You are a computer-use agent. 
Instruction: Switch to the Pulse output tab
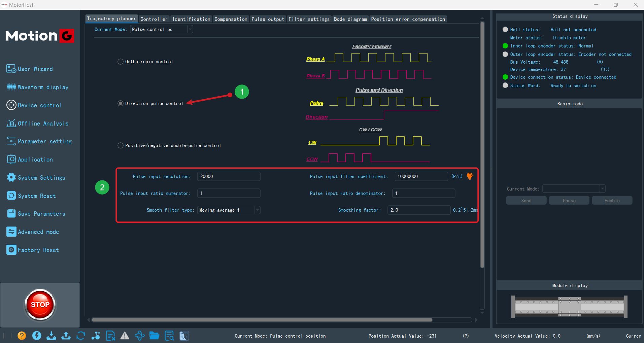[x=268, y=19]
